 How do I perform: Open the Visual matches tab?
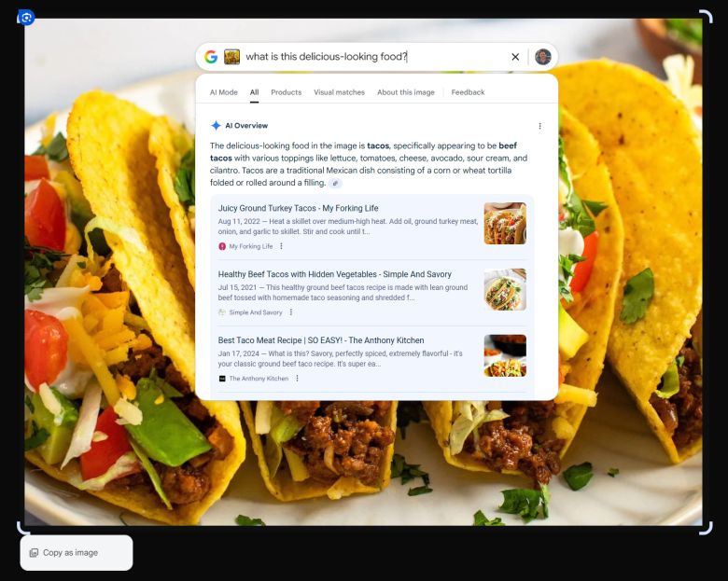click(339, 92)
